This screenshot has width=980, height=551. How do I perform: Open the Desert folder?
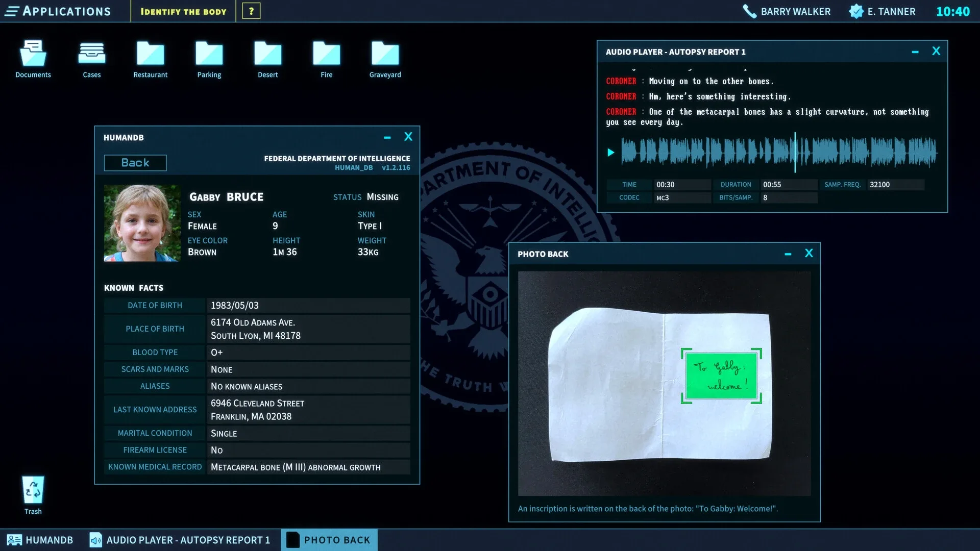tap(268, 54)
